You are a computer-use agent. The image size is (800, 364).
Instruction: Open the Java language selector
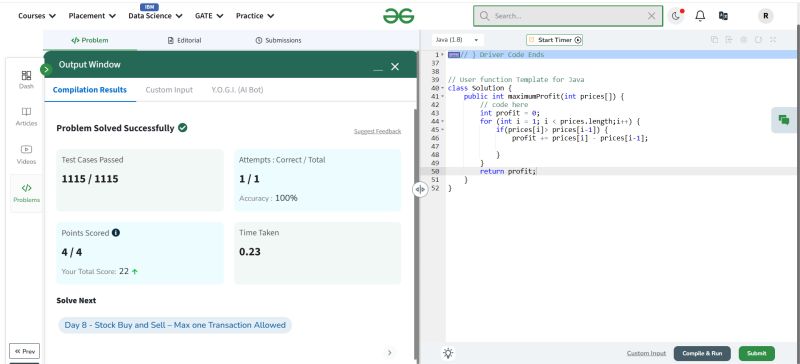pos(457,40)
